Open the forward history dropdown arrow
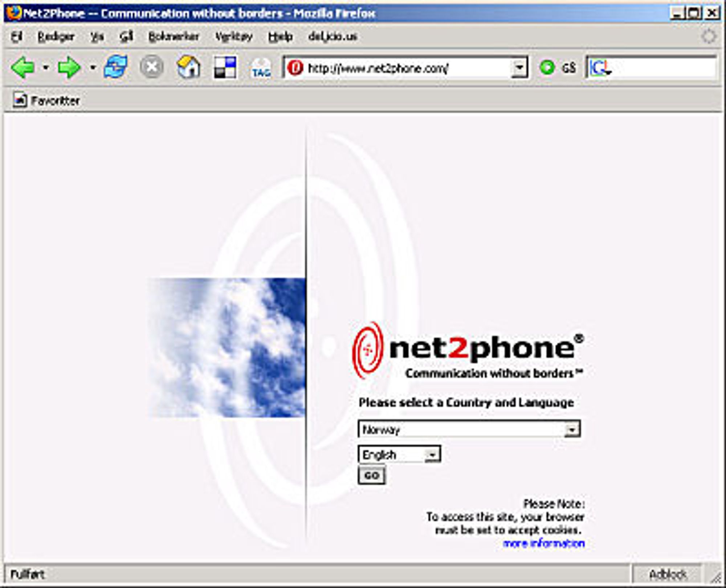 pos(93,68)
